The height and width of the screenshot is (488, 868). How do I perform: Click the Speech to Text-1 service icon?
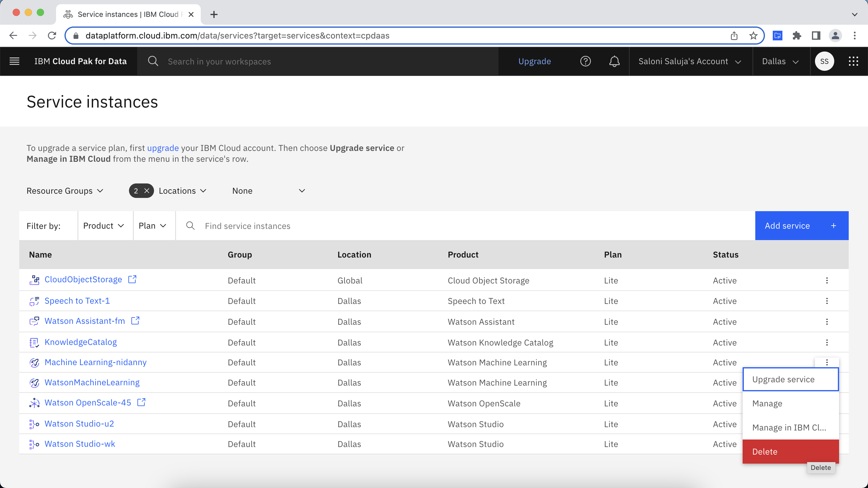tap(34, 301)
